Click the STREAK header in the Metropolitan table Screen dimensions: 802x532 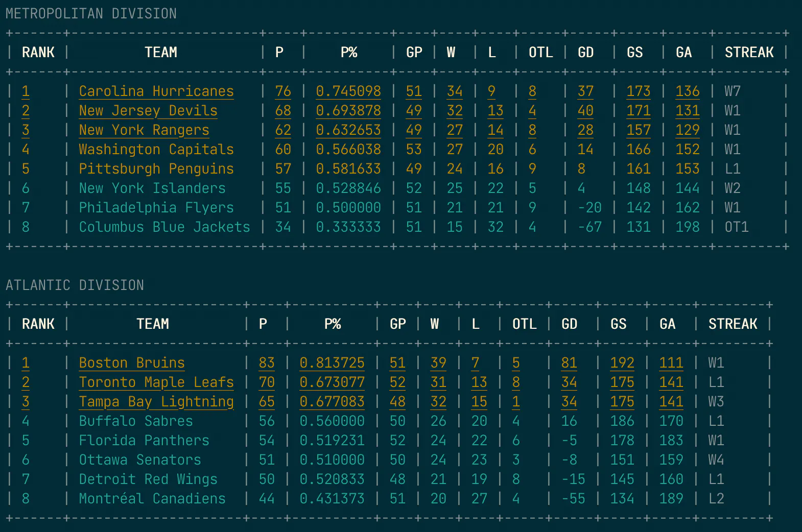(749, 53)
